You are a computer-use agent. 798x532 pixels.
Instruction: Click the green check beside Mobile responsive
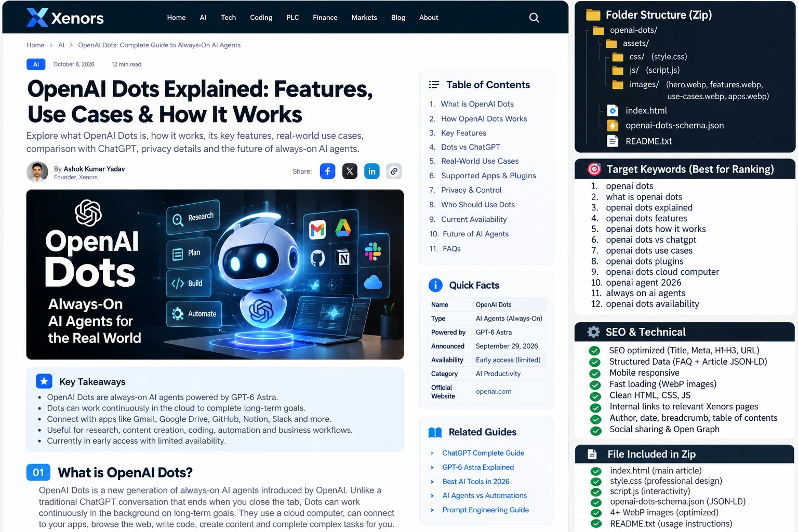tap(595, 373)
